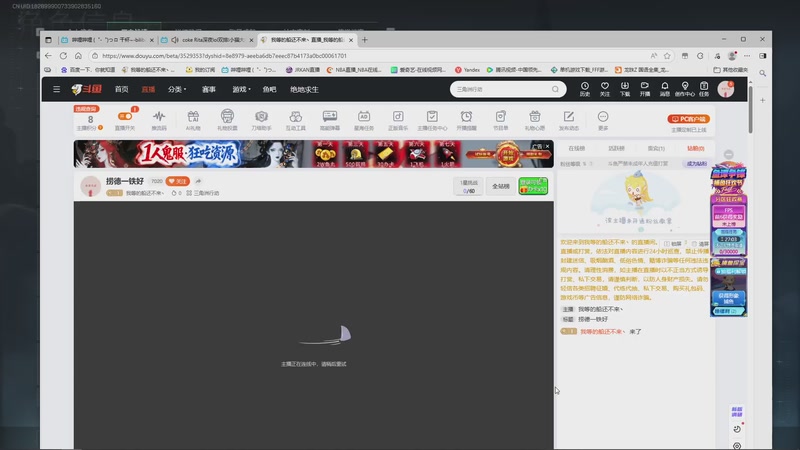Open the 开播提醒 alarm reminder tool
The width and height of the screenshot is (800, 450).
pos(466,120)
